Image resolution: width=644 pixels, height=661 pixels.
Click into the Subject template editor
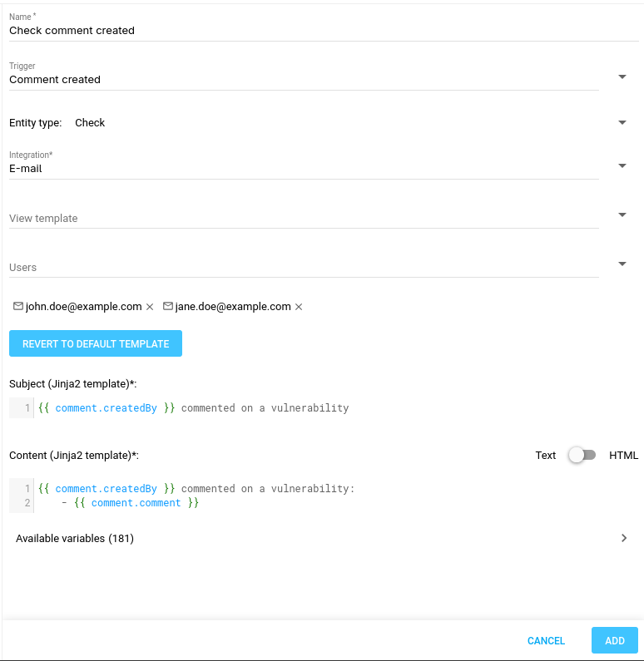[x=333, y=408]
